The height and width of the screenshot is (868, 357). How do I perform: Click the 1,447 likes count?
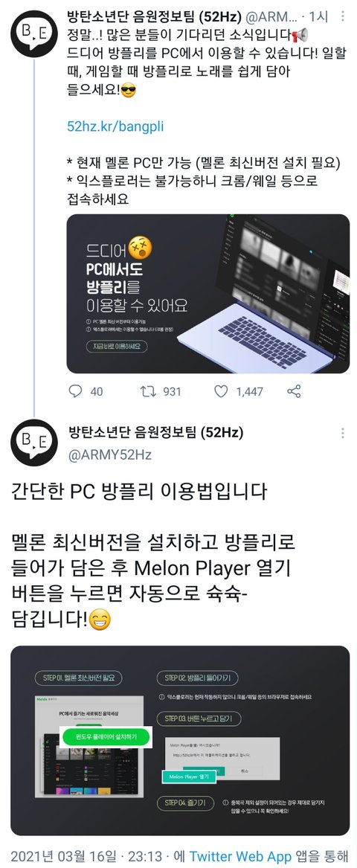(250, 391)
